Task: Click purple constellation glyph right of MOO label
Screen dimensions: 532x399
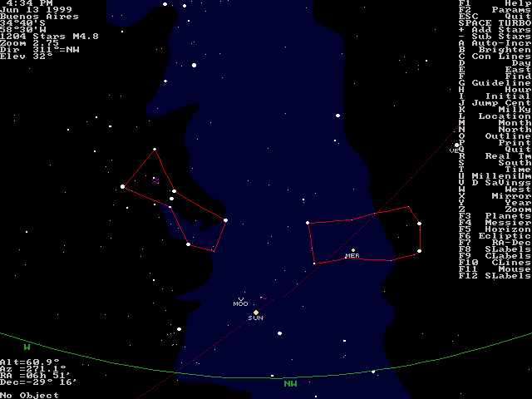Action: [x=264, y=298]
